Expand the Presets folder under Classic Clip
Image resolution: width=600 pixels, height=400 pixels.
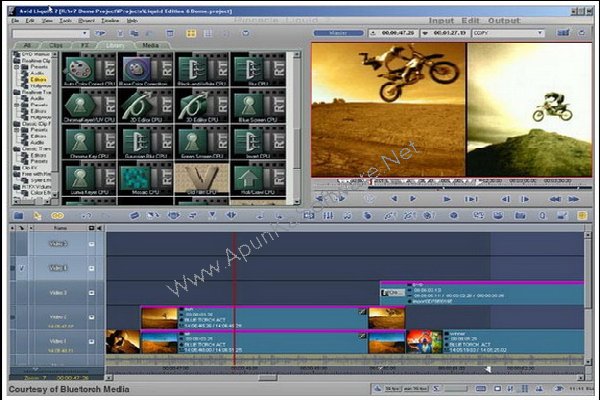16,130
